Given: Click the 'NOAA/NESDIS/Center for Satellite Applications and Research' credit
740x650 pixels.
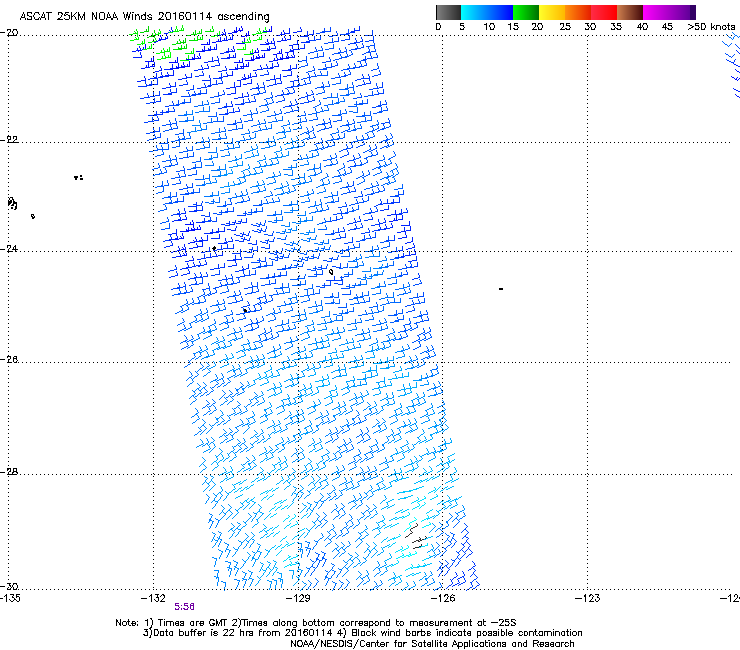Looking at the screenshot, I should [432, 644].
